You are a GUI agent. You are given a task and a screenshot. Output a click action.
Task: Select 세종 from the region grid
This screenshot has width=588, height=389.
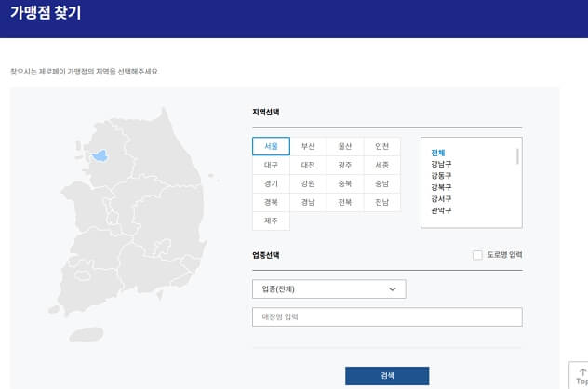click(x=382, y=165)
